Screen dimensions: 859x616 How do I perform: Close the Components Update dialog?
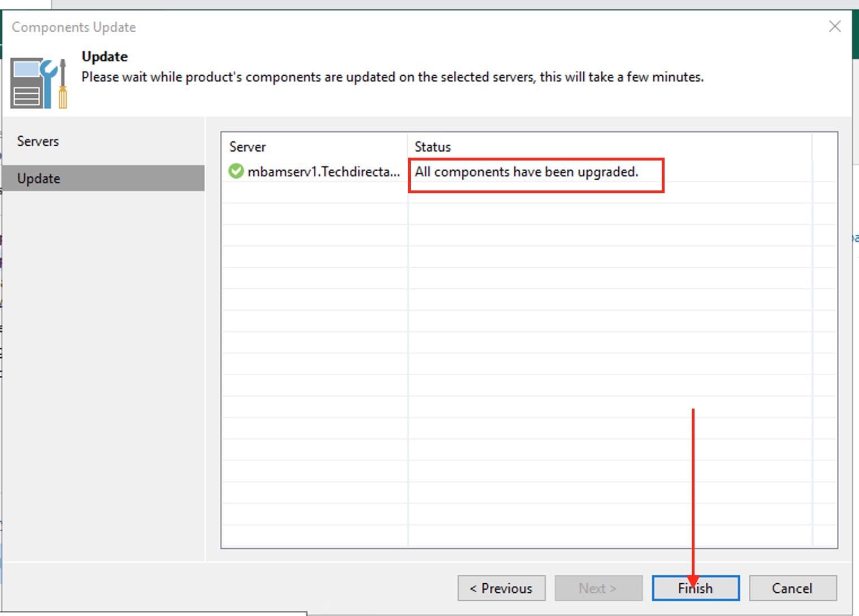point(835,27)
